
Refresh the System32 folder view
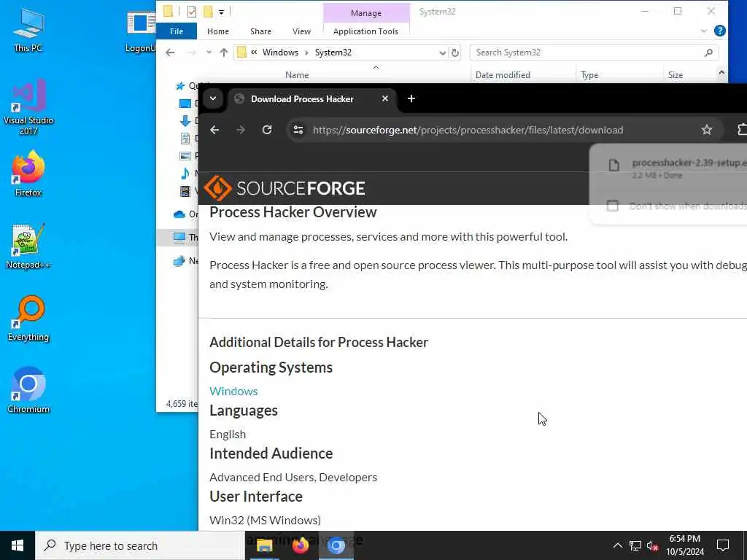[x=455, y=52]
